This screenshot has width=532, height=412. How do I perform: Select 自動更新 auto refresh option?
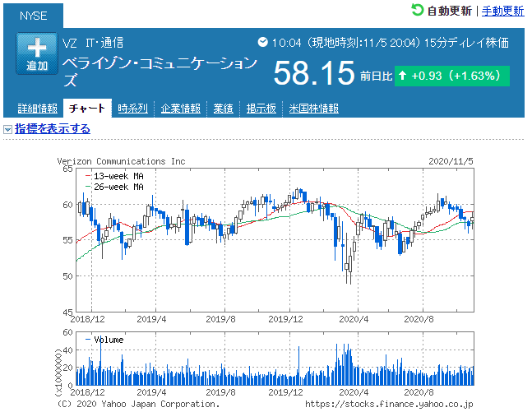(x=449, y=11)
